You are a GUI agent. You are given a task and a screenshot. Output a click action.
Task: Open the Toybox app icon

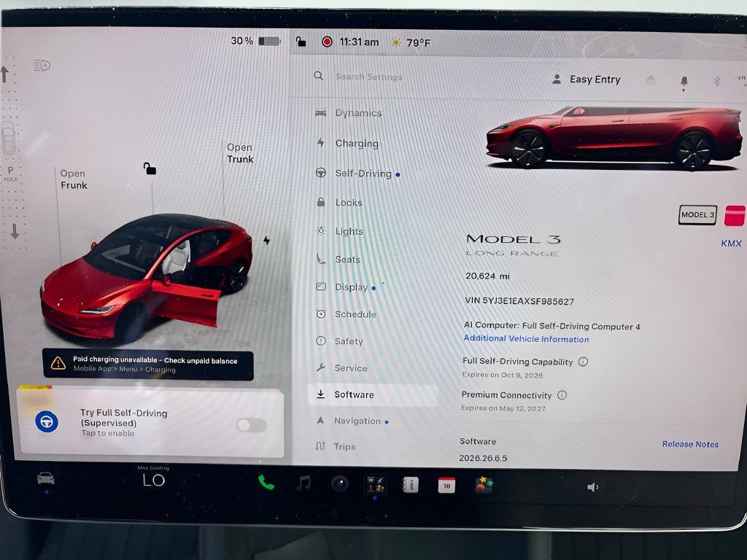click(x=484, y=485)
